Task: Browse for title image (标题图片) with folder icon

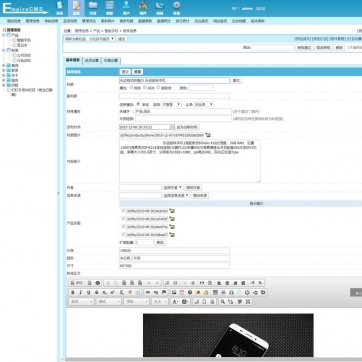Action: click(x=208, y=135)
